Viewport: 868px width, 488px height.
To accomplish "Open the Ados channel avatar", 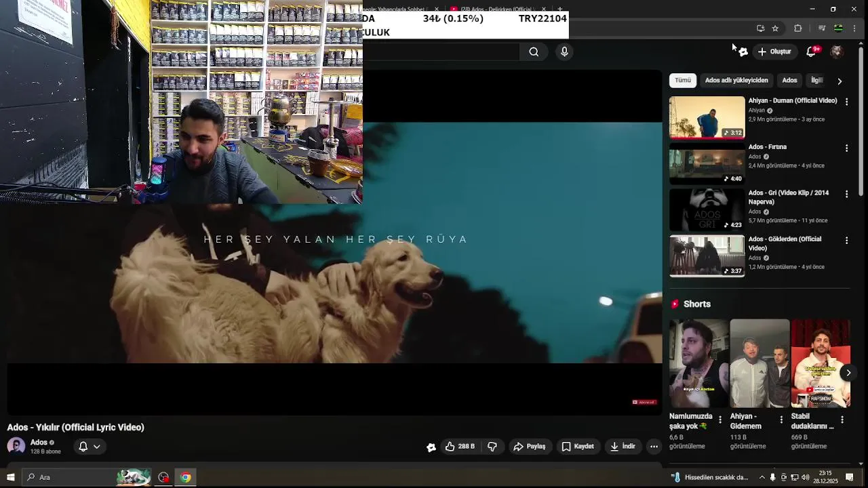I will 16,446.
